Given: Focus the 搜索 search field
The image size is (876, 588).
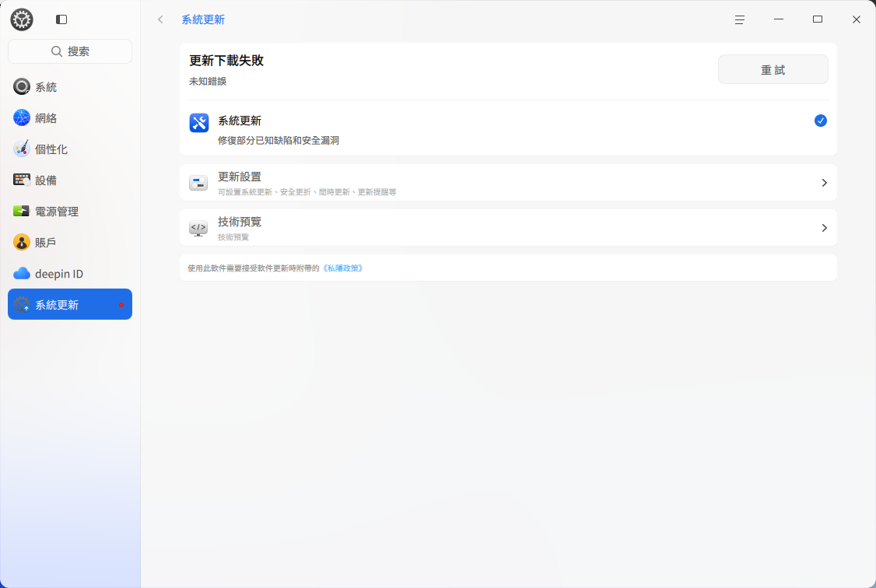Looking at the screenshot, I should tap(70, 51).
